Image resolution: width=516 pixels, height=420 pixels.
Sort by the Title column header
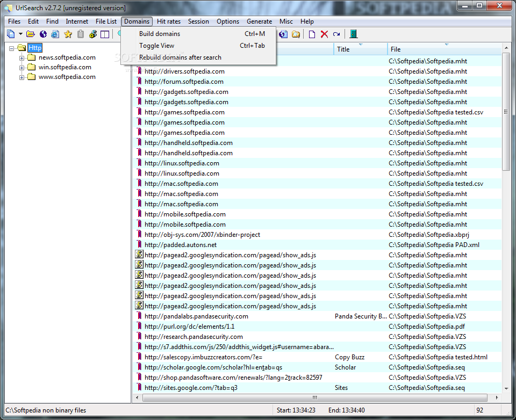click(x=361, y=49)
